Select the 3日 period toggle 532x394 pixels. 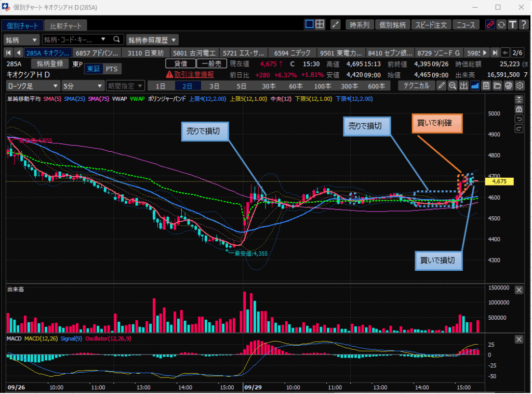[214, 86]
